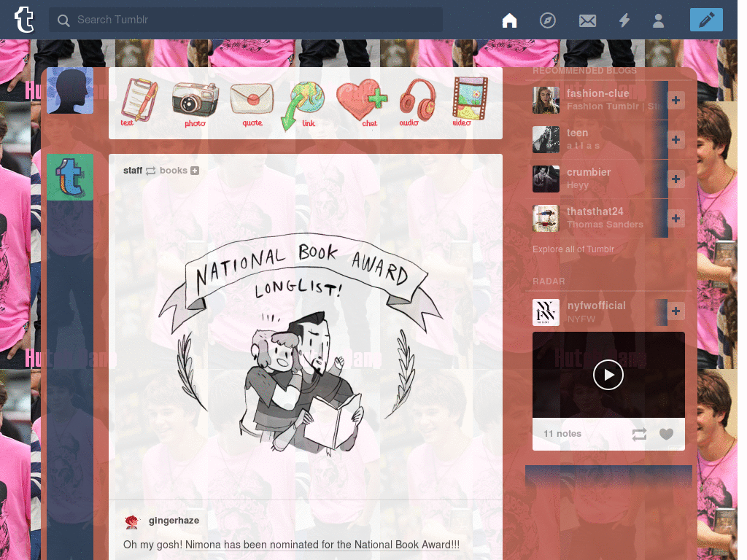Open the Inbox envelope icon
Screen dimensions: 747x560
click(587, 20)
